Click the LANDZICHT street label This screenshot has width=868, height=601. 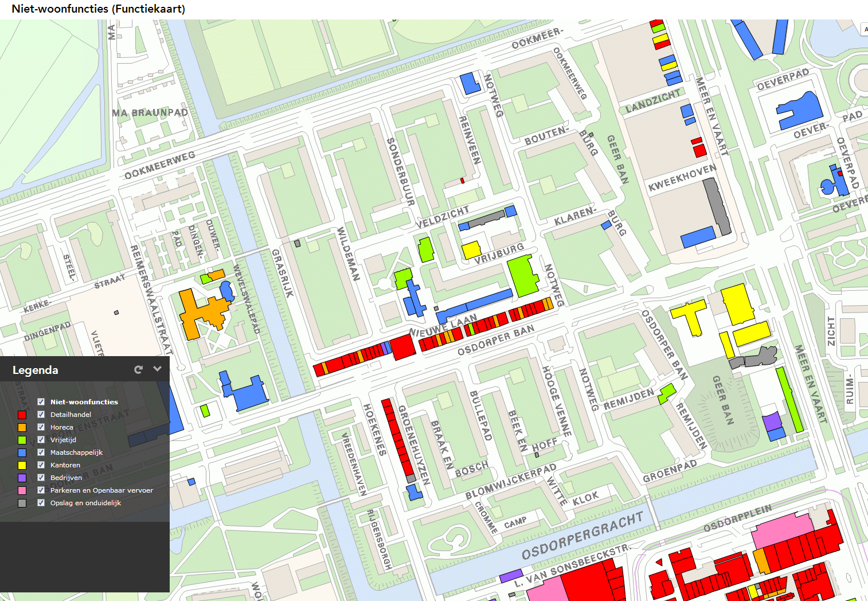[653, 101]
